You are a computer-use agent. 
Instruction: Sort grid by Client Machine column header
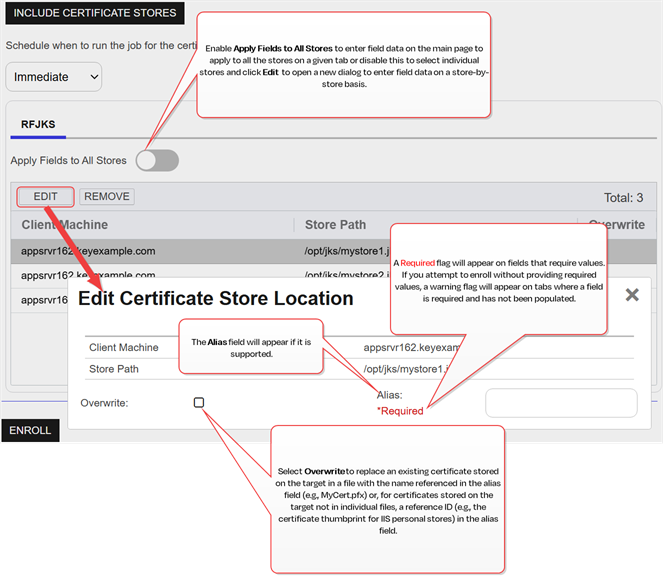pyautogui.click(x=65, y=225)
